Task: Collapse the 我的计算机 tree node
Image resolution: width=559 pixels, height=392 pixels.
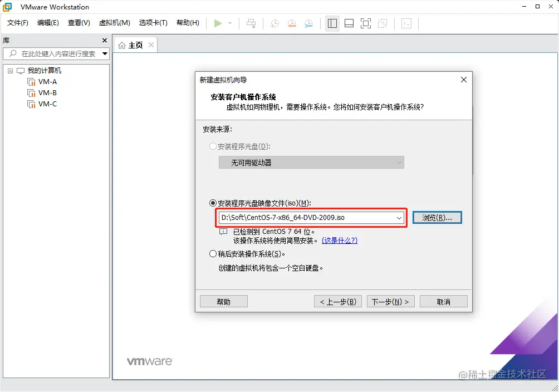Action: click(11, 71)
